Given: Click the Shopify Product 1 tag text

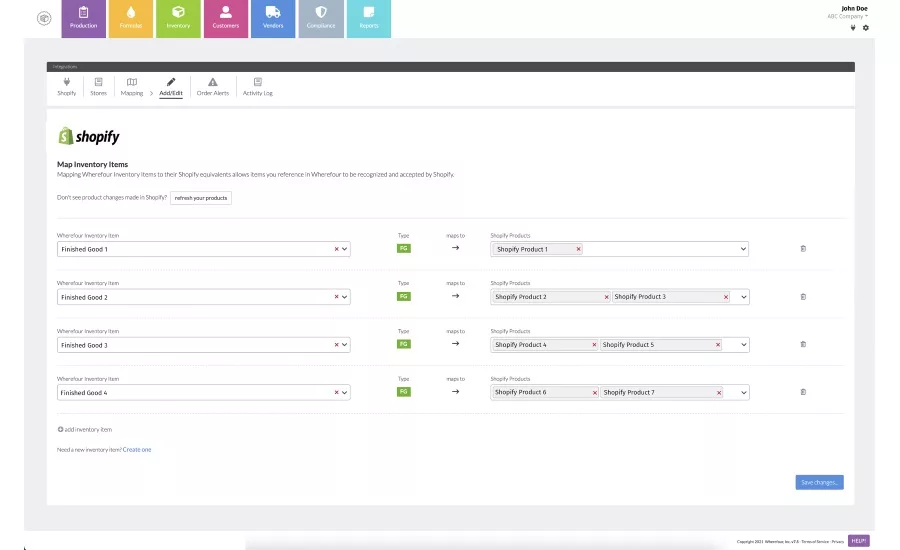Looking at the screenshot, I should coord(522,249).
